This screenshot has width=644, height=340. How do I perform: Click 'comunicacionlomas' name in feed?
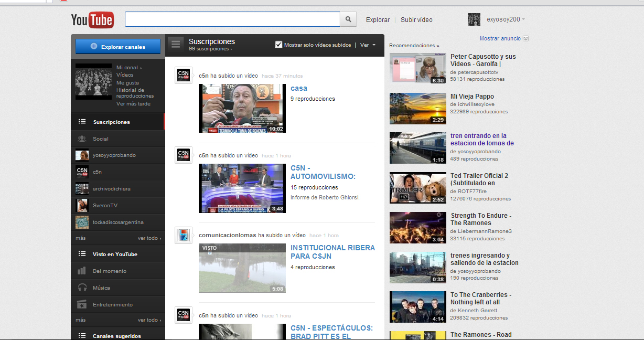coord(228,235)
